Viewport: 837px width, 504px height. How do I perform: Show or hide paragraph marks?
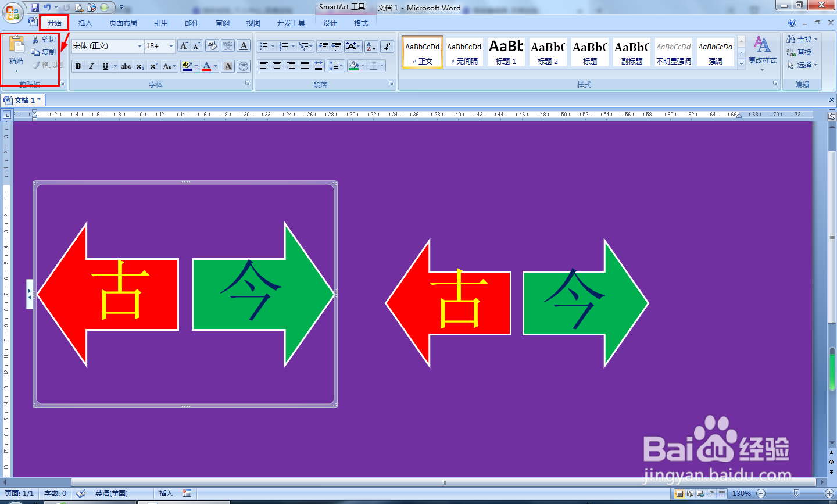coord(388,46)
